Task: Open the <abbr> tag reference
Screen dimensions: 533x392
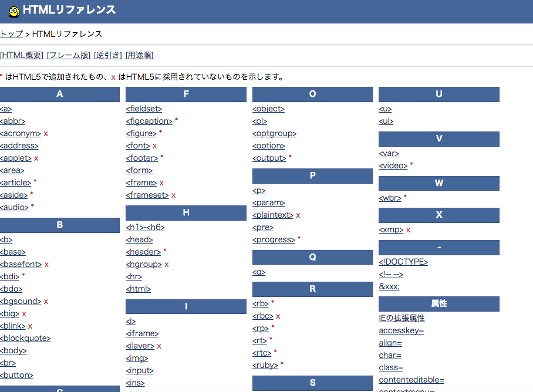Action: (12, 121)
